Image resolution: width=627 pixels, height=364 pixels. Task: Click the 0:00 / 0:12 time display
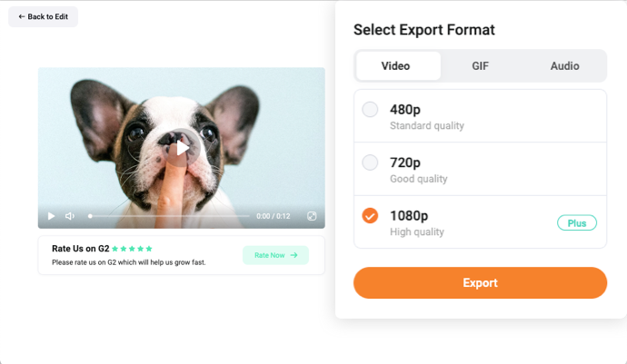274,216
